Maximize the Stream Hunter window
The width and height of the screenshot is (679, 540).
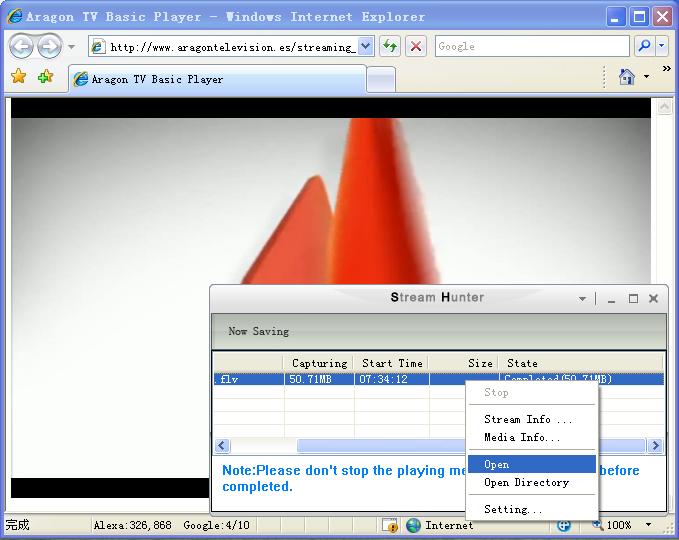pos(633,299)
